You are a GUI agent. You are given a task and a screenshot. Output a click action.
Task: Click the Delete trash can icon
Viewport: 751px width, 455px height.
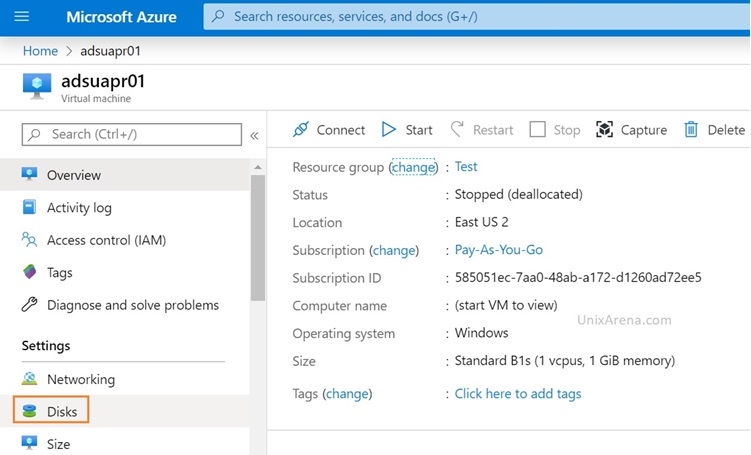691,129
